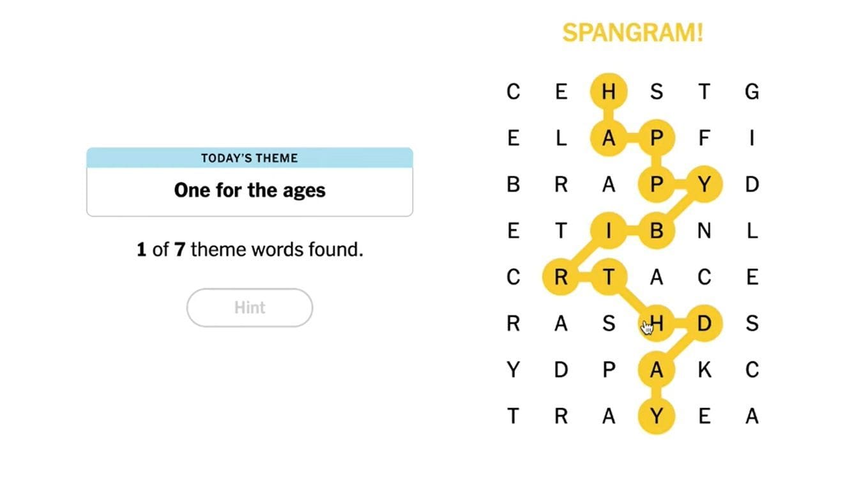Screen dimensions: 868x495
Task: Select the highlighted letter I in the spangram
Action: (609, 231)
